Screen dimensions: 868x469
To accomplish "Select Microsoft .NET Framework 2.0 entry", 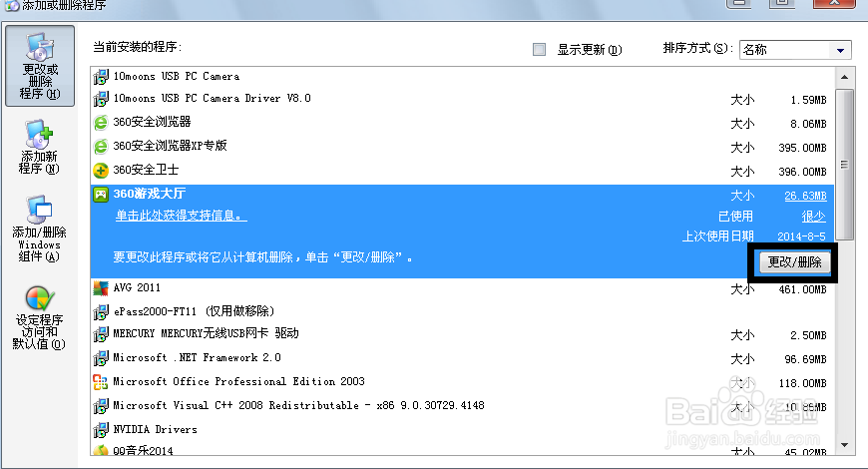I will click(x=462, y=358).
